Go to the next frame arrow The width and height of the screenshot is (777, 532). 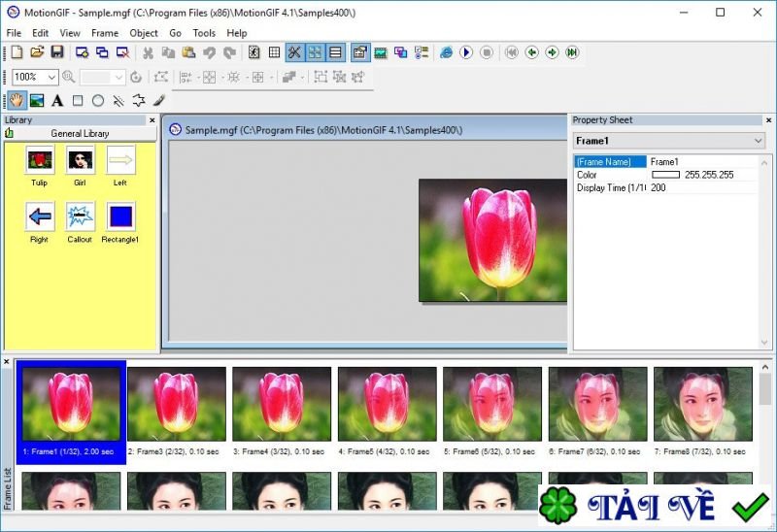point(552,52)
